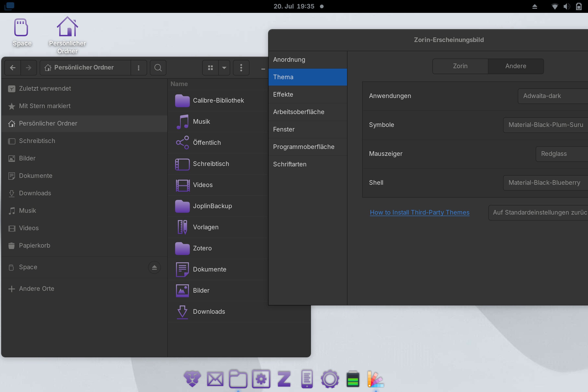Open Activities icon in top-left corner
The width and height of the screenshot is (588, 392).
(x=9, y=6)
